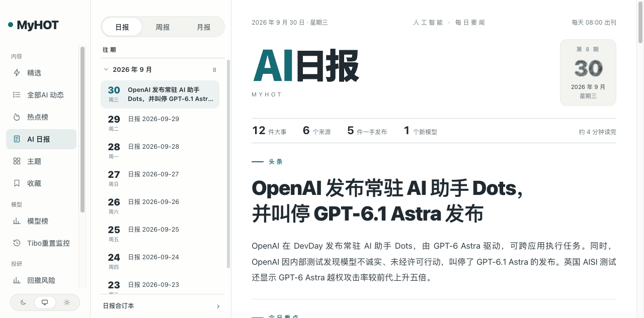Open the OpenAI Dots headline article
This screenshot has width=644, height=318.
[x=387, y=200]
